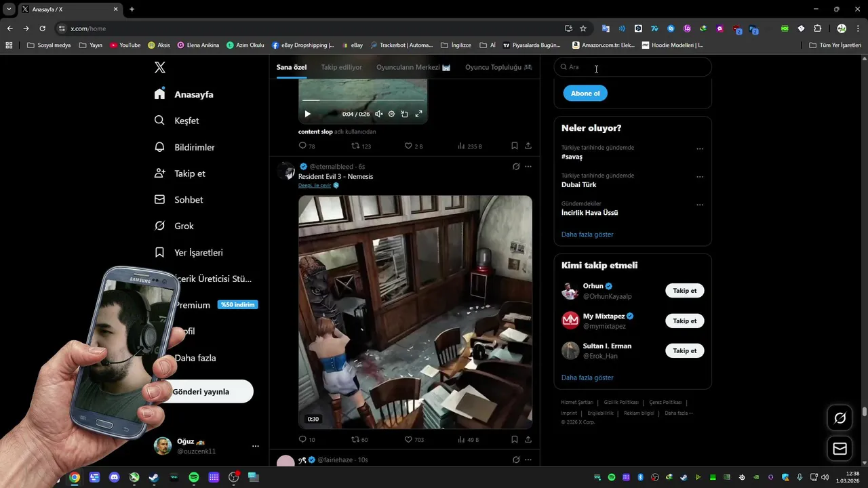This screenshot has height=488, width=868.
Task: View analytics showing 235 B views
Action: pos(469,146)
